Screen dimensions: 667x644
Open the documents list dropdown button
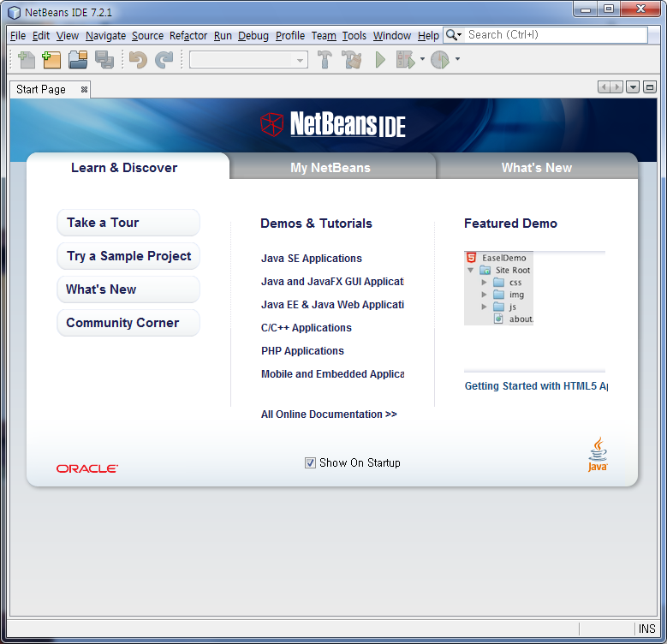coord(633,87)
